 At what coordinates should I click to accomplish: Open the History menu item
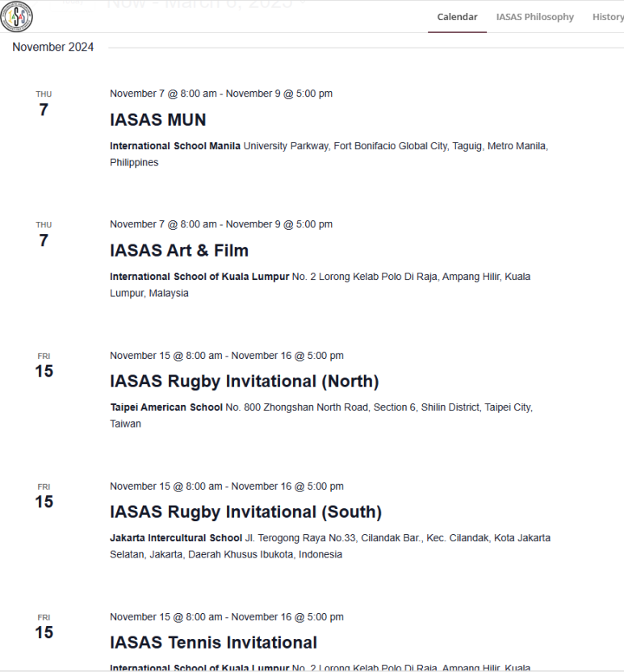point(608,17)
